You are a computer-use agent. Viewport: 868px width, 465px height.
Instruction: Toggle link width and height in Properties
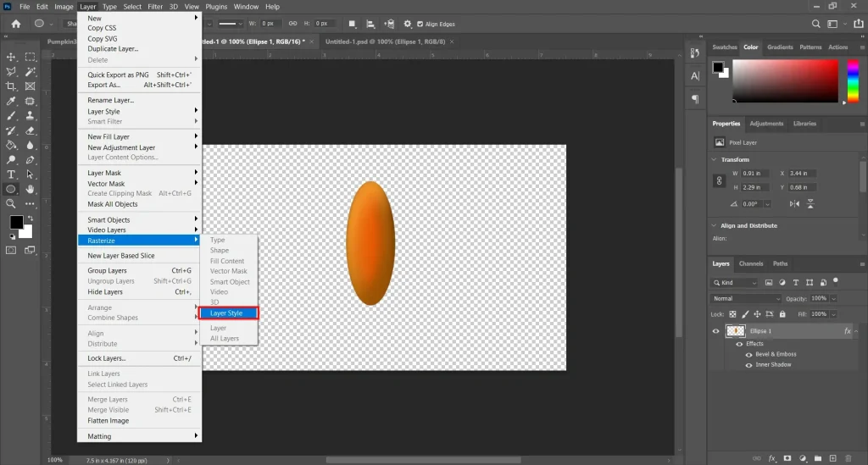point(719,180)
